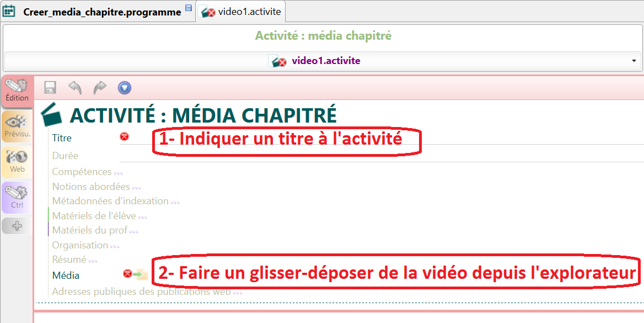Open the Édition side tab

tap(17, 91)
